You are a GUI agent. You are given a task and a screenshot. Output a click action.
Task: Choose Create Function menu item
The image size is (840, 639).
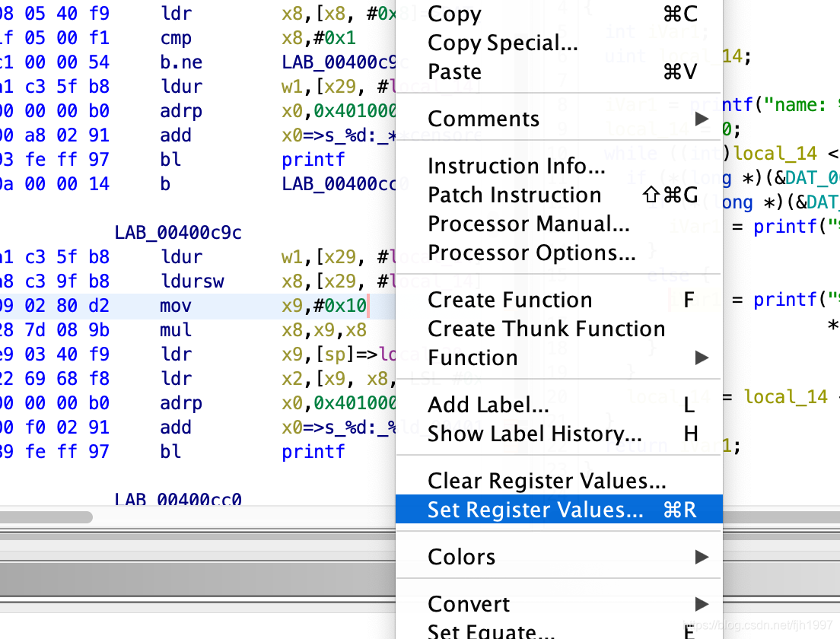558,300
